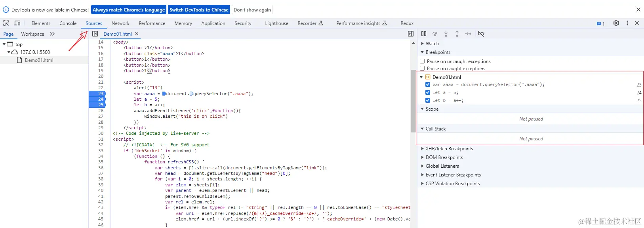The image size is (644, 228).
Task: Click the Step debugger icon
Action: coord(468,34)
